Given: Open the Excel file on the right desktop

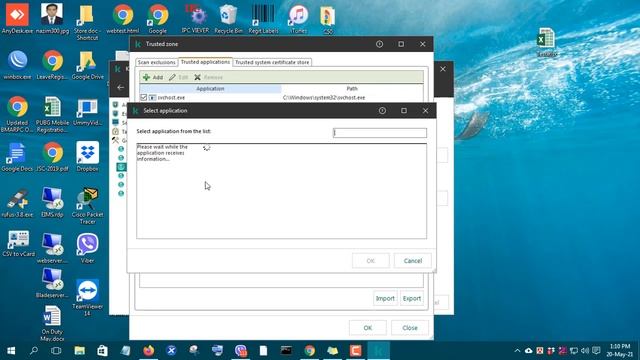Looking at the screenshot, I should click(546, 42).
